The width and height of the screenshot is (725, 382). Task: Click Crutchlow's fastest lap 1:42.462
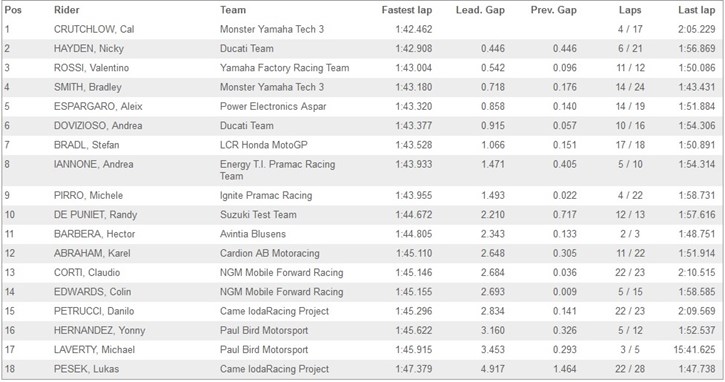tap(413, 29)
